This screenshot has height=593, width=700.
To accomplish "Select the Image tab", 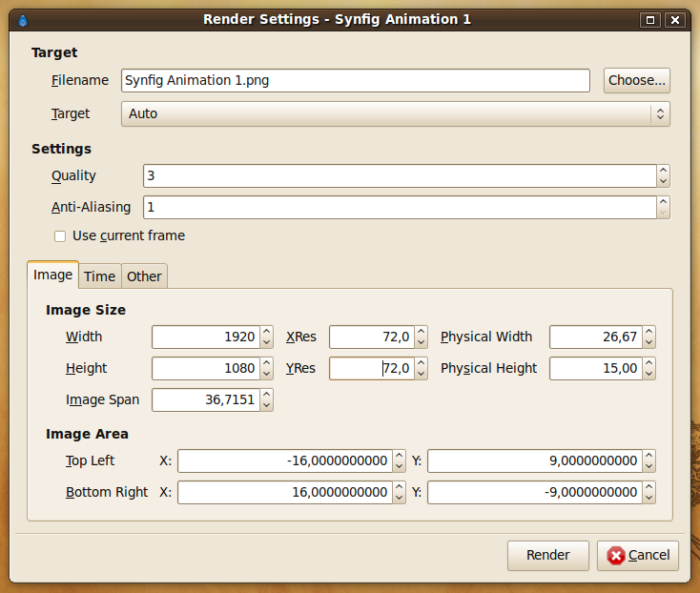I will pos(52,275).
